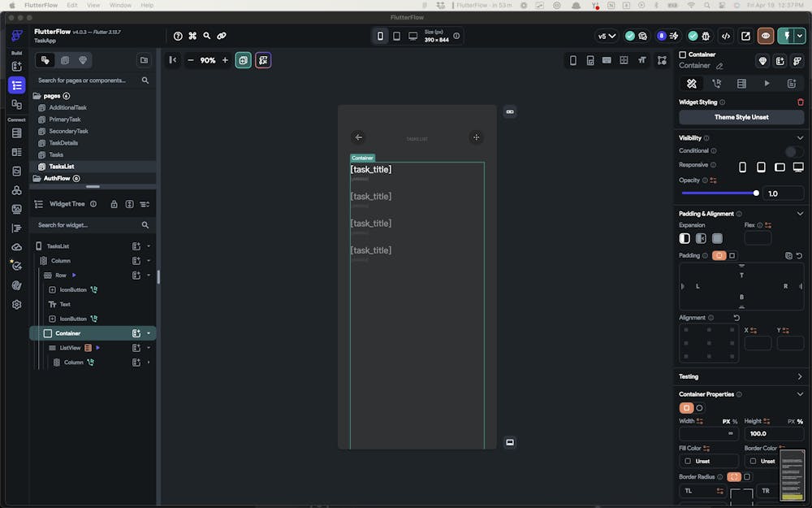Click the developer code view icon

726,36
